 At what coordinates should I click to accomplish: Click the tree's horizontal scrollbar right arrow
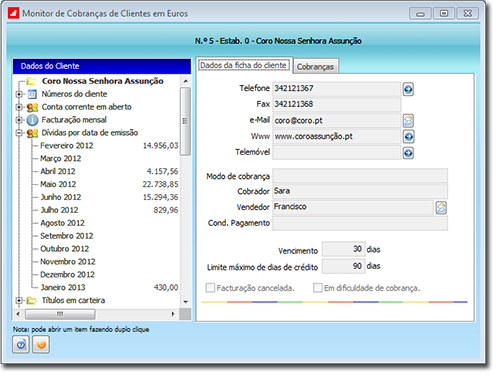coord(173,314)
